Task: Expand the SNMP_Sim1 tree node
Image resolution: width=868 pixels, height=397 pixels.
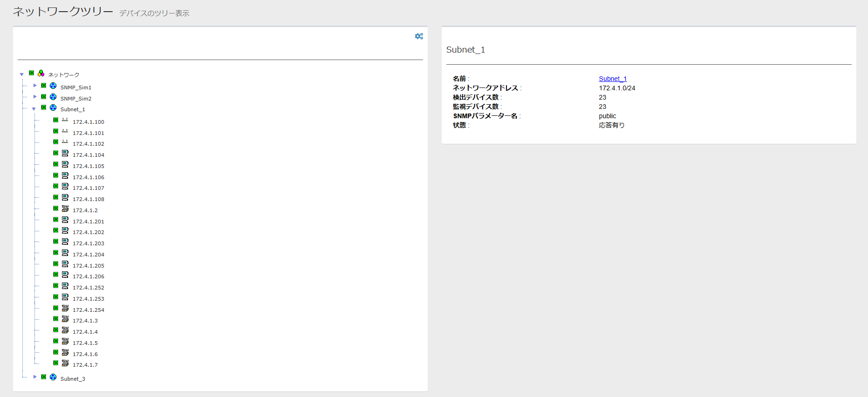Action: (x=35, y=86)
